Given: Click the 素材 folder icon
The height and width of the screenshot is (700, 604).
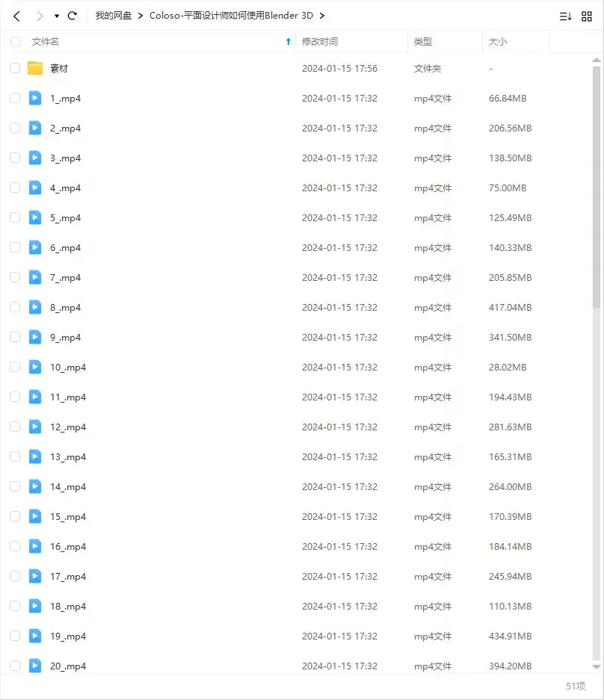Looking at the screenshot, I should click(35, 69).
